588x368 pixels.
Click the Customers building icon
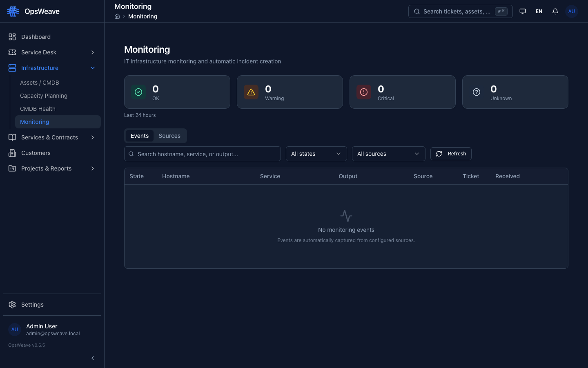[x=12, y=153]
